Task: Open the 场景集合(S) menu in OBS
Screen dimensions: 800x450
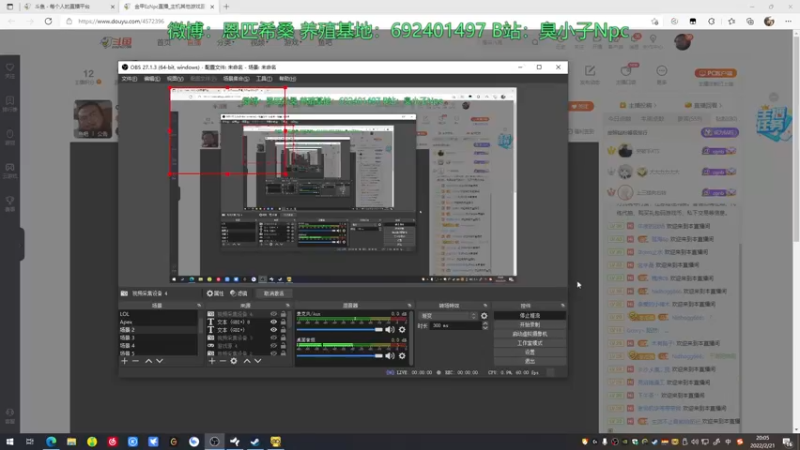Action: tap(236, 79)
